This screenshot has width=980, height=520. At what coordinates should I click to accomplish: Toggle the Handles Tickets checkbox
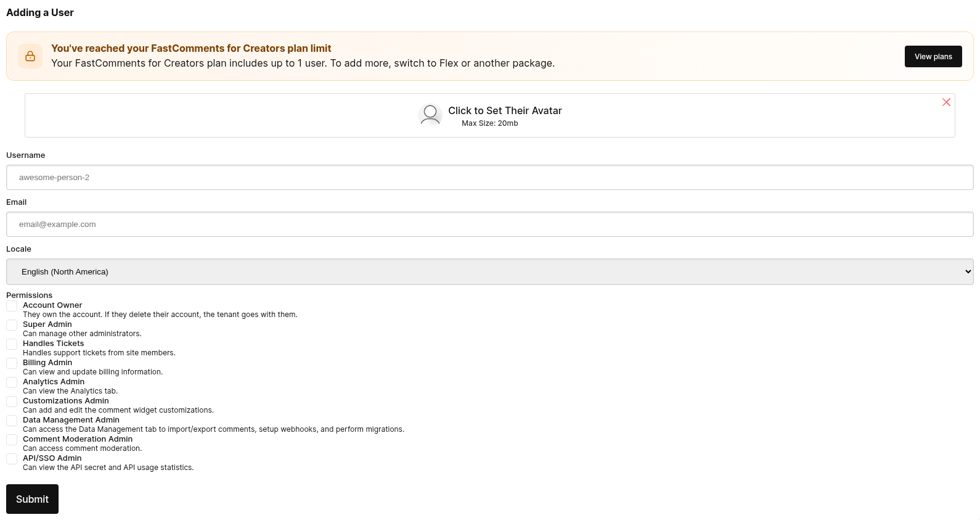12,344
